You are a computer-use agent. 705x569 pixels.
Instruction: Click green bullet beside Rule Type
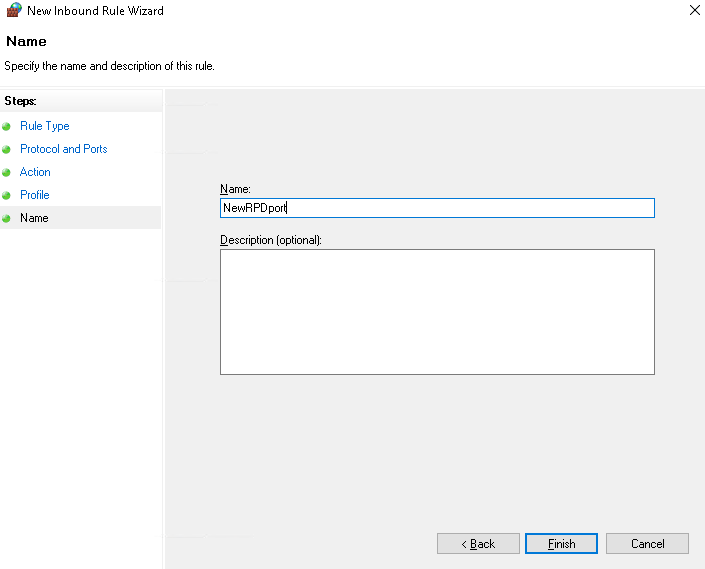pos(7,127)
